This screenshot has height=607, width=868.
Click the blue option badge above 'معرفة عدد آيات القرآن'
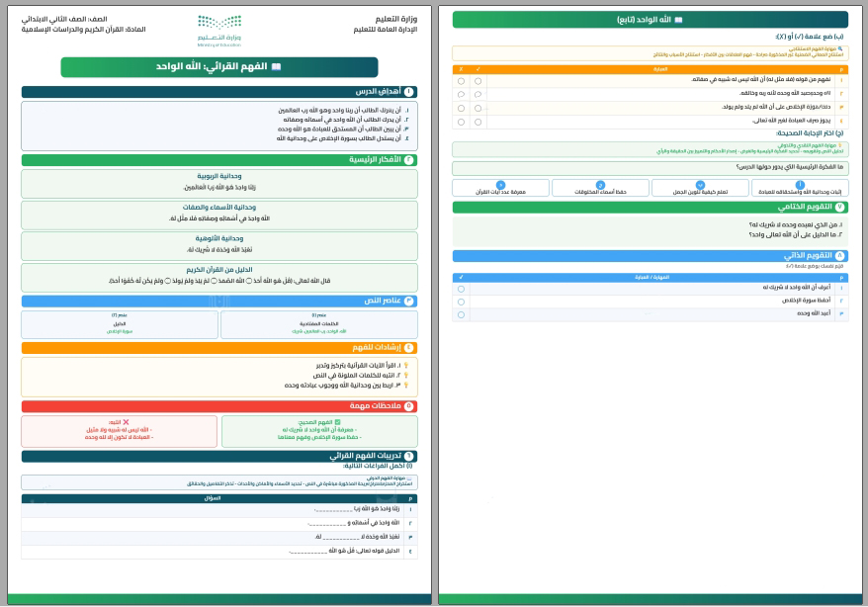click(500, 185)
